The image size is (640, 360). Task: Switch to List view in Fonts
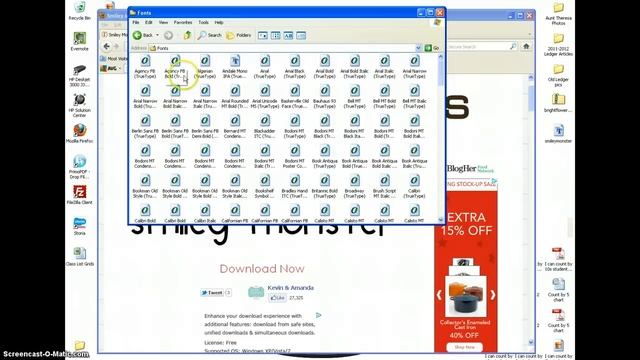pyautogui.click(x=276, y=36)
